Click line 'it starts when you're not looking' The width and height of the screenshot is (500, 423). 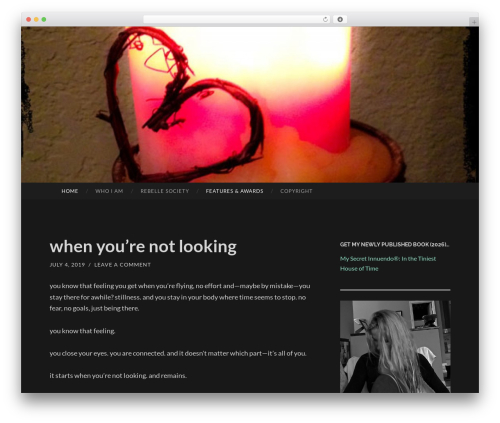pos(118,376)
